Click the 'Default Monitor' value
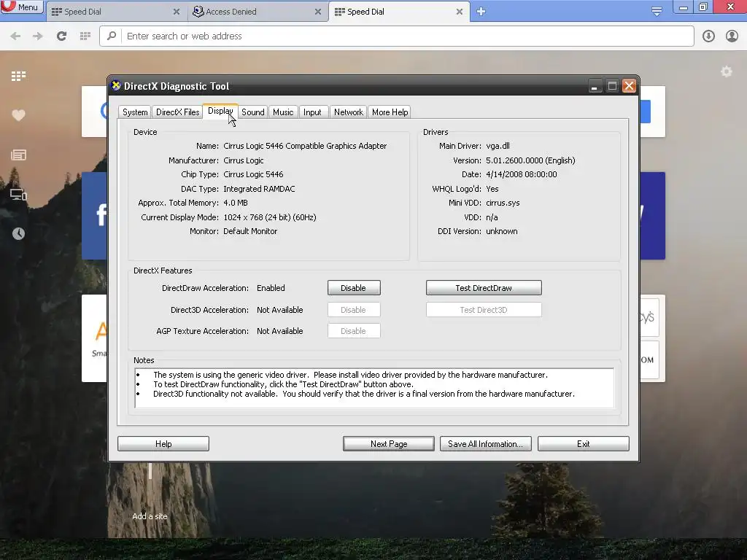Image resolution: width=747 pixels, height=560 pixels. 250,231
